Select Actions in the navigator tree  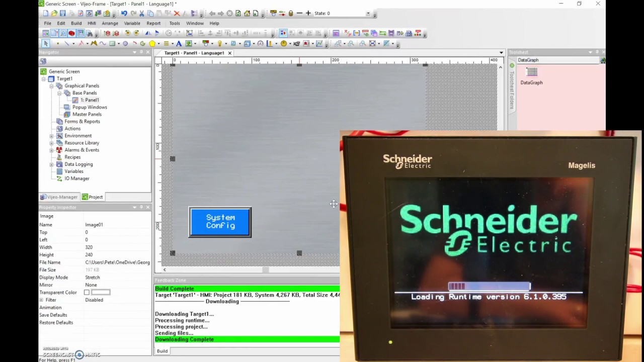(x=72, y=129)
